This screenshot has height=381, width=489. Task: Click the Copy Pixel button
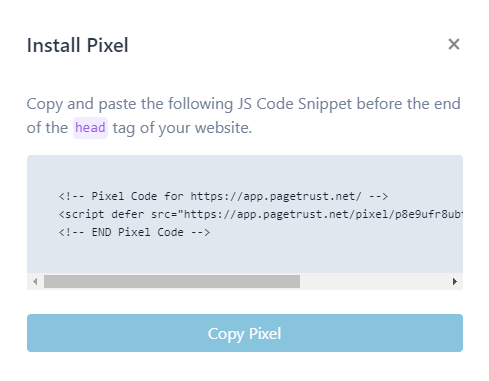(x=245, y=333)
